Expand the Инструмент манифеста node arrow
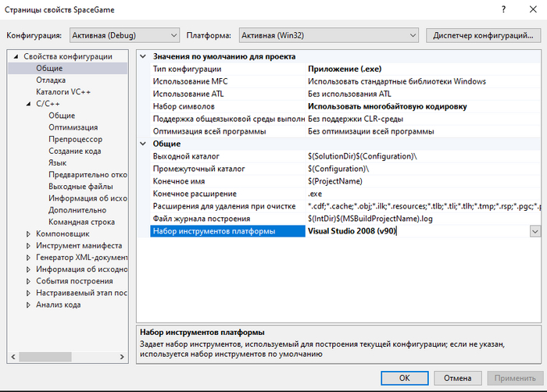The image size is (547, 392). coord(28,245)
